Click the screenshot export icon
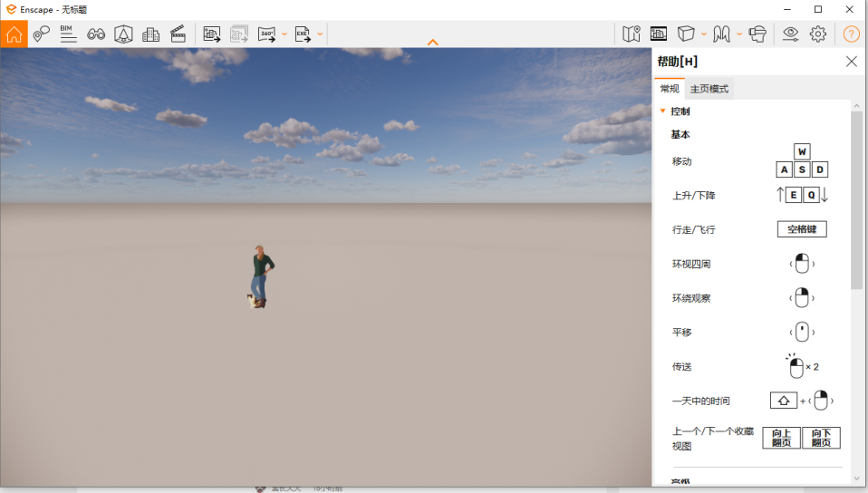Viewport: 868px width, 493px height. pos(211,34)
